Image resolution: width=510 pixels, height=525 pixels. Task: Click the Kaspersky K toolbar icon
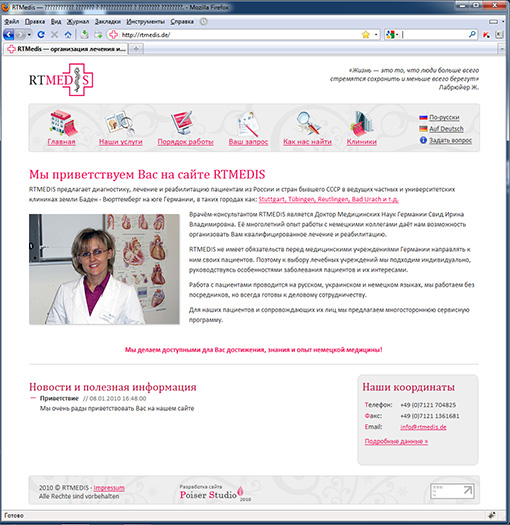coord(487,34)
